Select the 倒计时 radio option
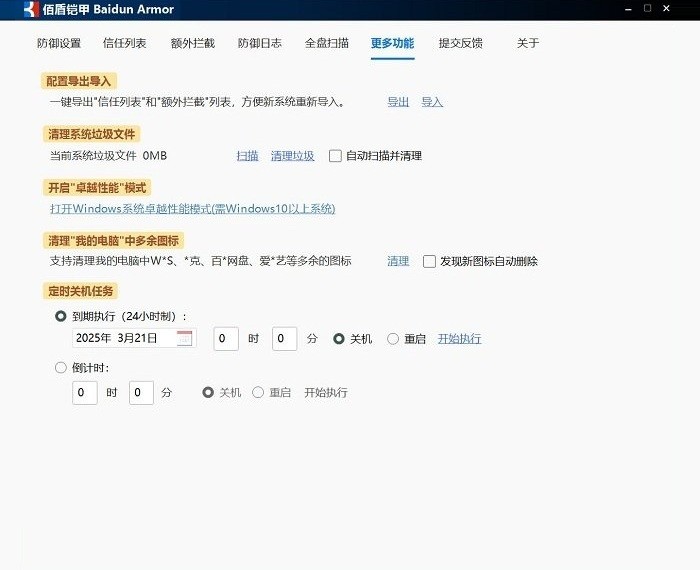The width and height of the screenshot is (700, 570). pos(61,367)
